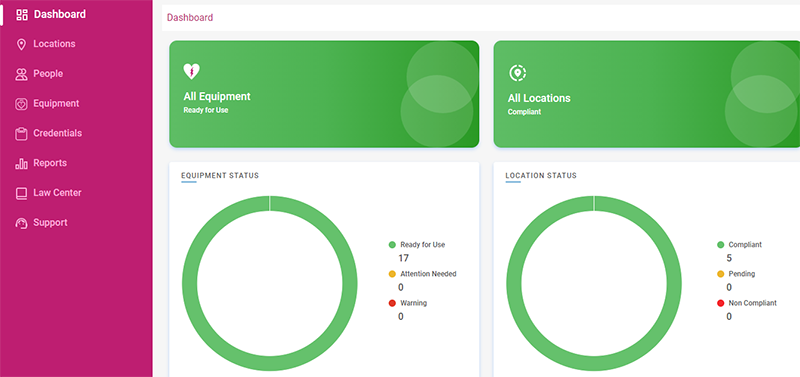The height and width of the screenshot is (377, 800).
Task: Toggle the yellow Attention Needed legend dot
Action: tap(392, 274)
